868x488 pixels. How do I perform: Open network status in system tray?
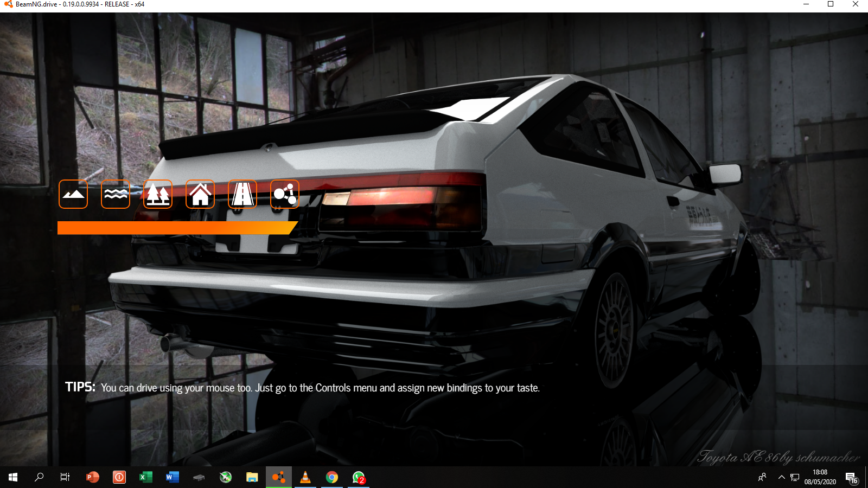point(795,477)
